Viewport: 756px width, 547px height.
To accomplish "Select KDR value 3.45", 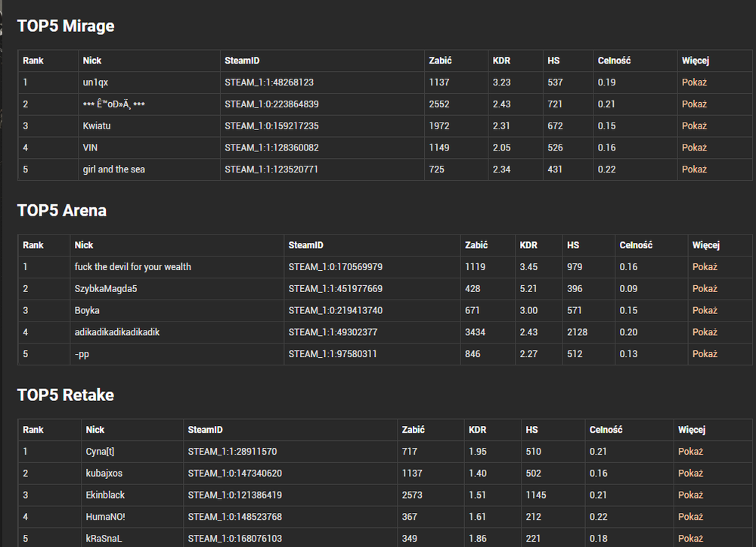I will point(528,267).
